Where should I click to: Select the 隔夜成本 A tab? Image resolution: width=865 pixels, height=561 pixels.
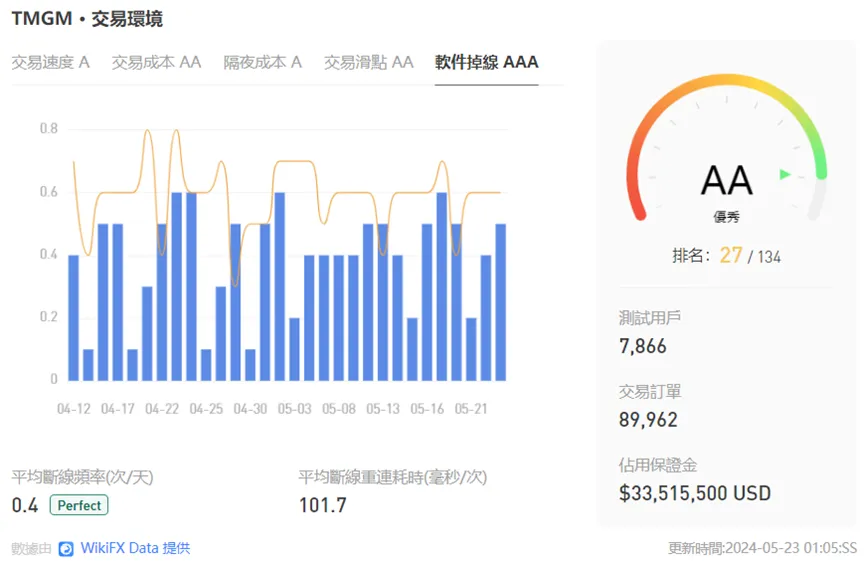(x=263, y=62)
